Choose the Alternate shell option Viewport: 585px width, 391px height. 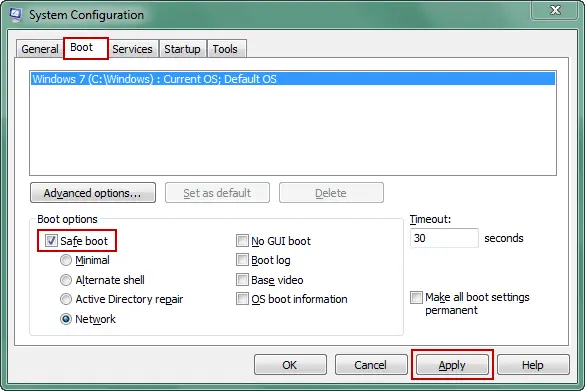click(x=66, y=280)
